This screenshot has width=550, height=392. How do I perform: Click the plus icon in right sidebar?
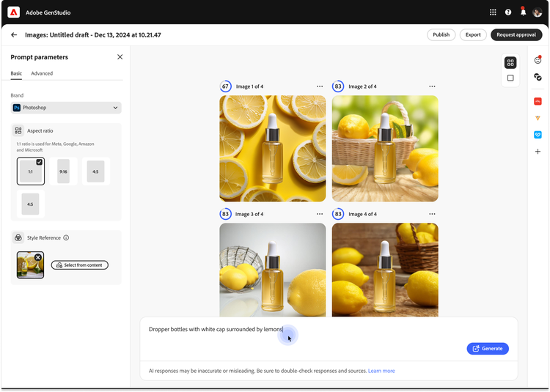tap(538, 152)
